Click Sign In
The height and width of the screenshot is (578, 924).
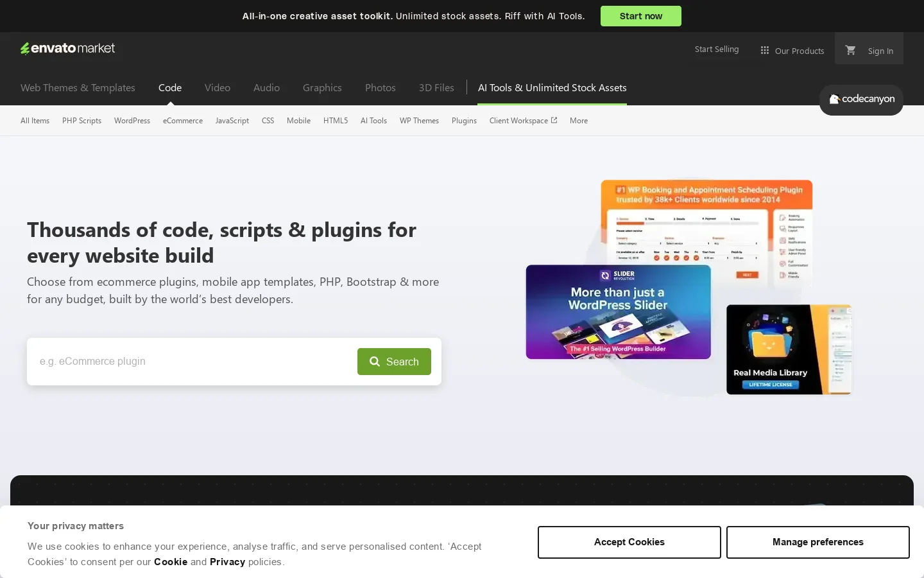click(880, 51)
